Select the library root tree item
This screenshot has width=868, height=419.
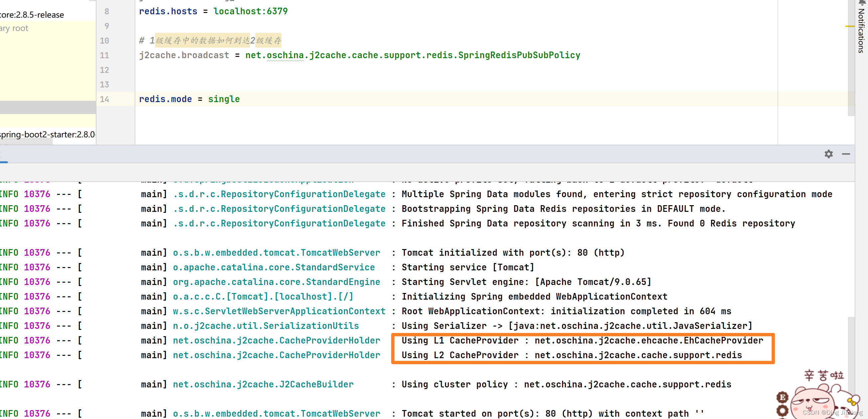click(x=14, y=28)
